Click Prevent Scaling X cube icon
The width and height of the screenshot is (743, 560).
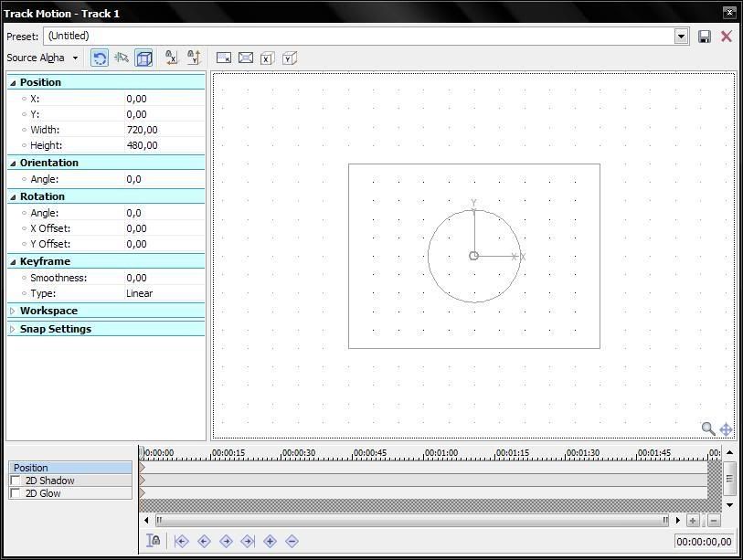tap(267, 58)
